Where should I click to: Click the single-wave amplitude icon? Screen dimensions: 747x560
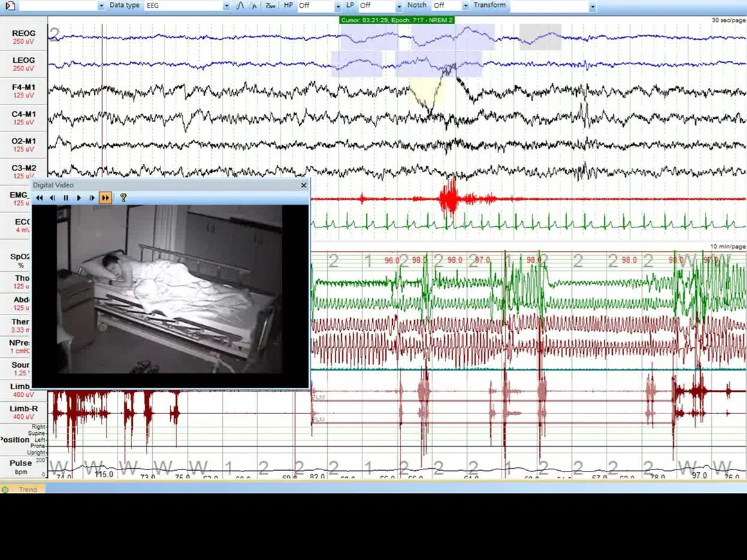pyautogui.click(x=240, y=6)
